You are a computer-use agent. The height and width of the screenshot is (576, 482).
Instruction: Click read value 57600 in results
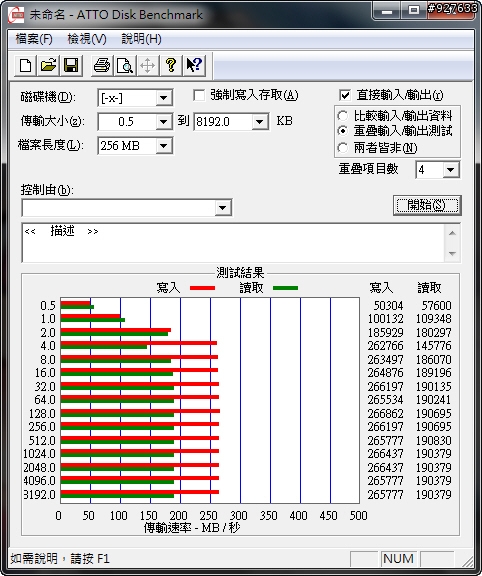436,306
